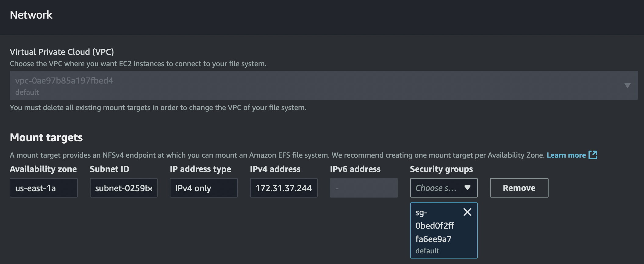Click the IPv4 only address type field
The image size is (644, 264).
[203, 188]
